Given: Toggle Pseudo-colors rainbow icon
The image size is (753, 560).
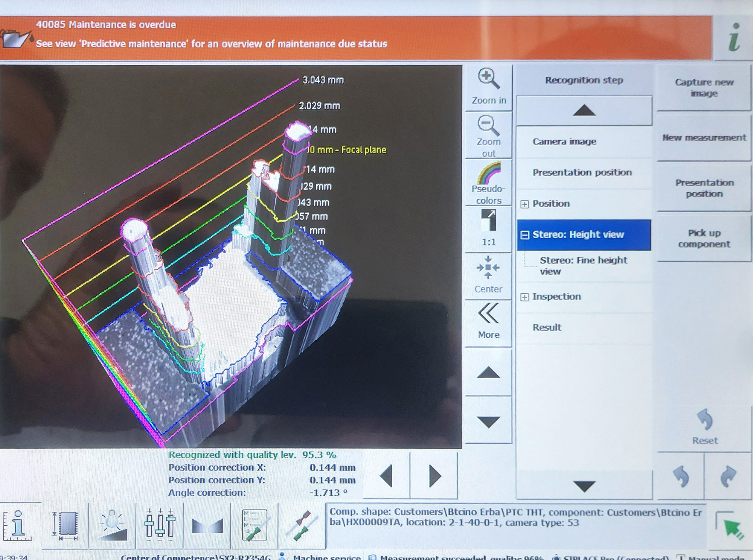Looking at the screenshot, I should point(489,173).
